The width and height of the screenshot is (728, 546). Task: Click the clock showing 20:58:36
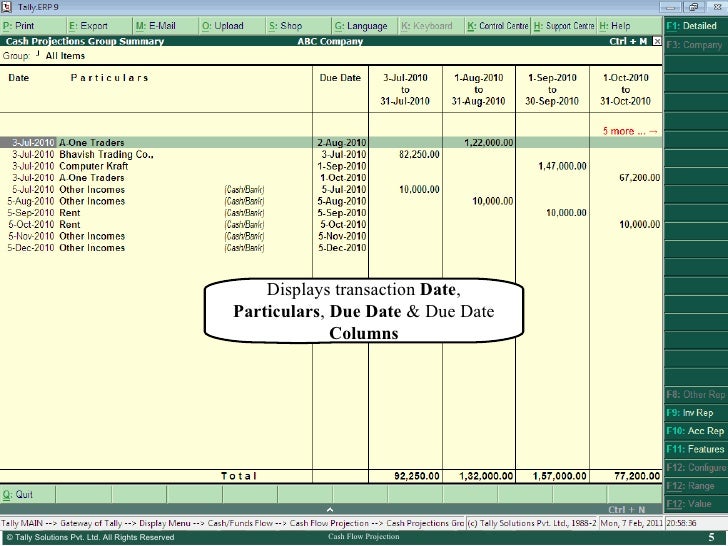pos(681,523)
